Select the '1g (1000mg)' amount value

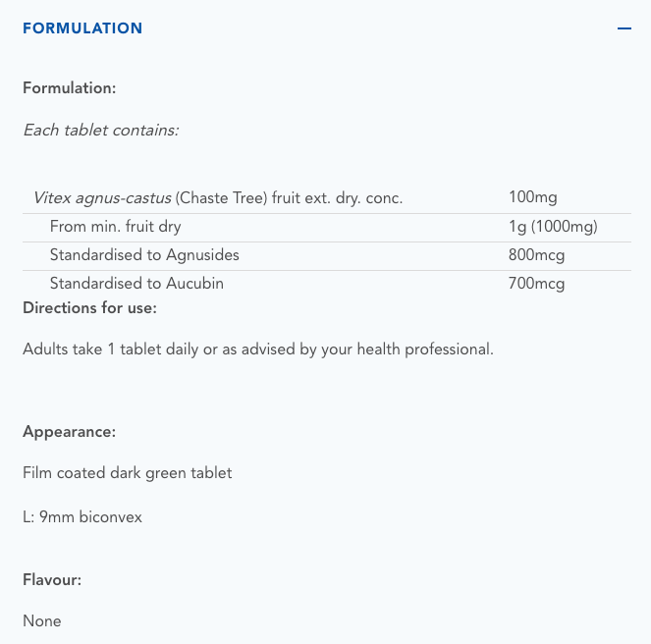[x=553, y=227]
